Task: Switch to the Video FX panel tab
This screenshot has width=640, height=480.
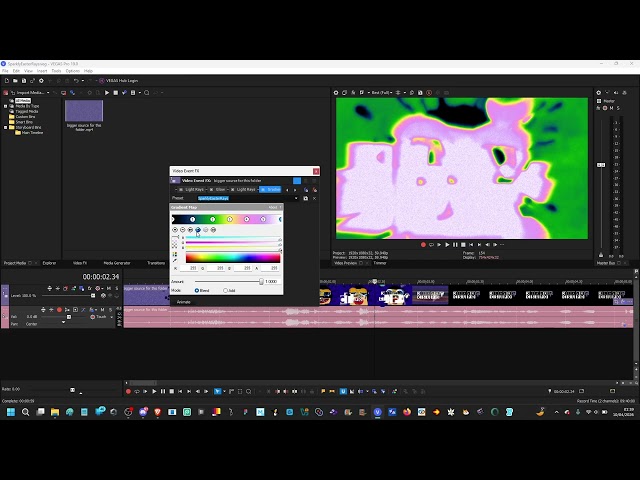Action: pos(80,263)
